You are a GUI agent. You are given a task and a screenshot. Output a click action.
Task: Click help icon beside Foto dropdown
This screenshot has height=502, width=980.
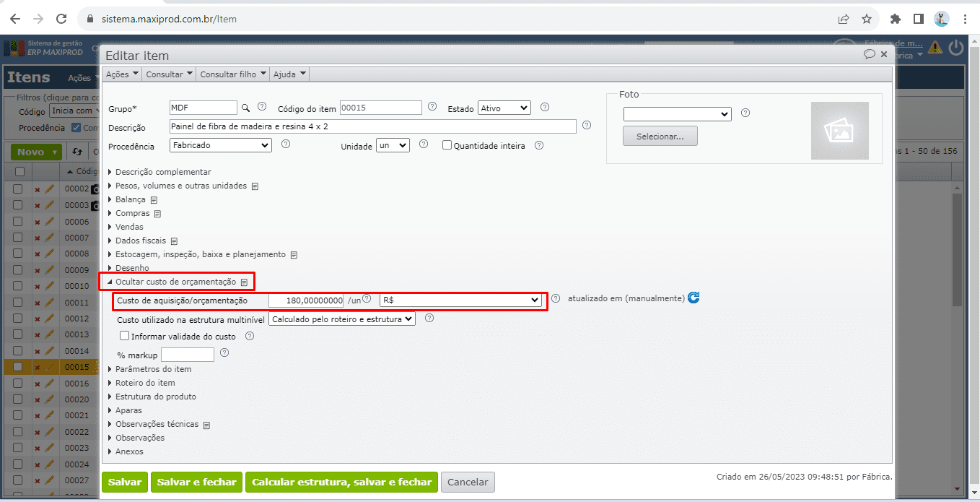(x=745, y=113)
